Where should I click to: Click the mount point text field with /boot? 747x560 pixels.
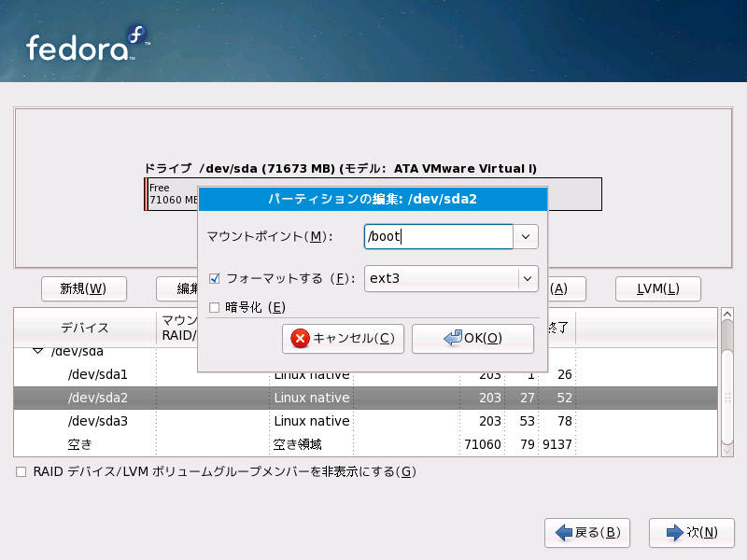click(438, 237)
